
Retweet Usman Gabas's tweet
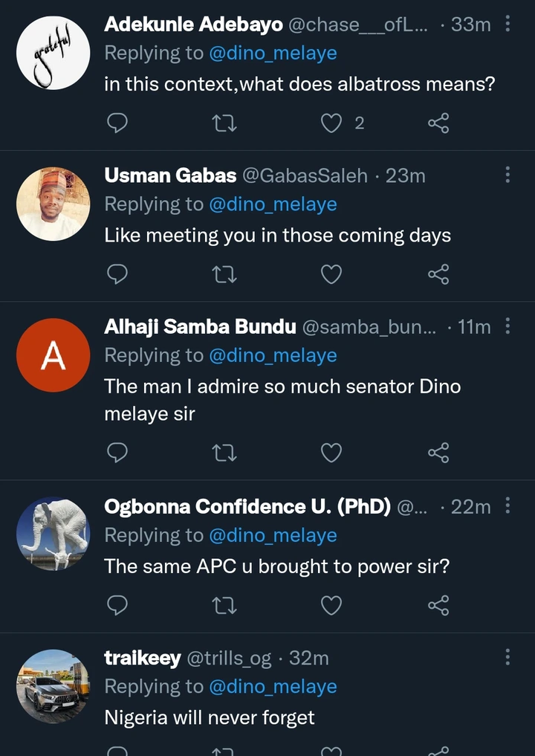point(224,274)
